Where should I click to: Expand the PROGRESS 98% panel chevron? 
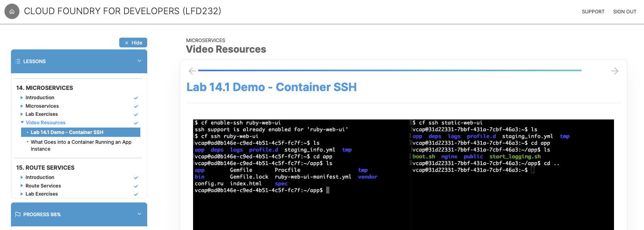140,214
